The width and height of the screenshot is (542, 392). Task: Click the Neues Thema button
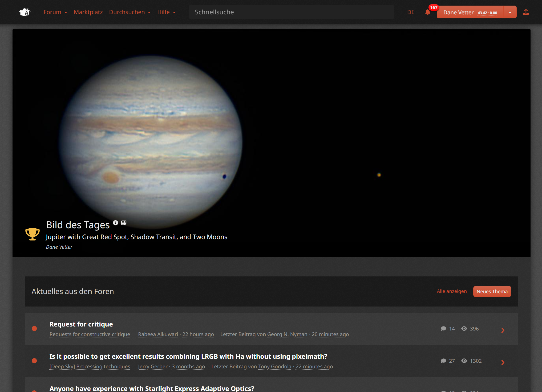pos(492,292)
